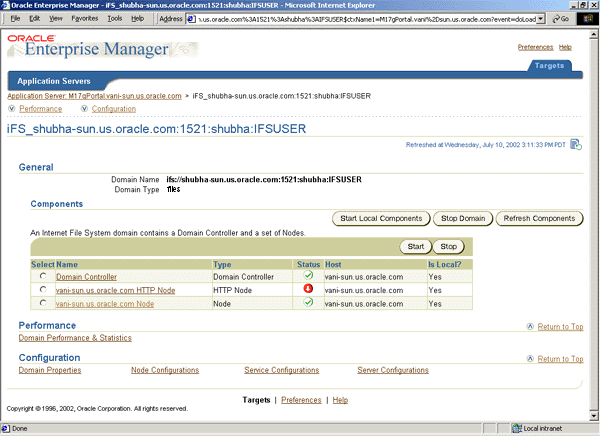Click the page icon in the address bar
Viewport: 600px width, 436px height.
[x=191, y=19]
